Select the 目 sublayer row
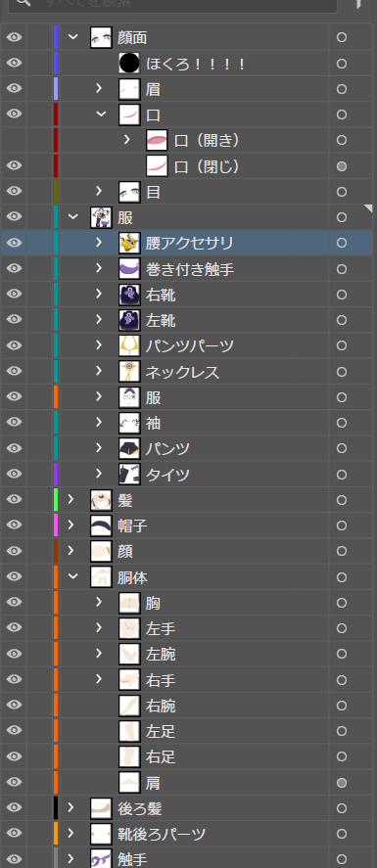The width and height of the screenshot is (377, 868). coord(187,191)
